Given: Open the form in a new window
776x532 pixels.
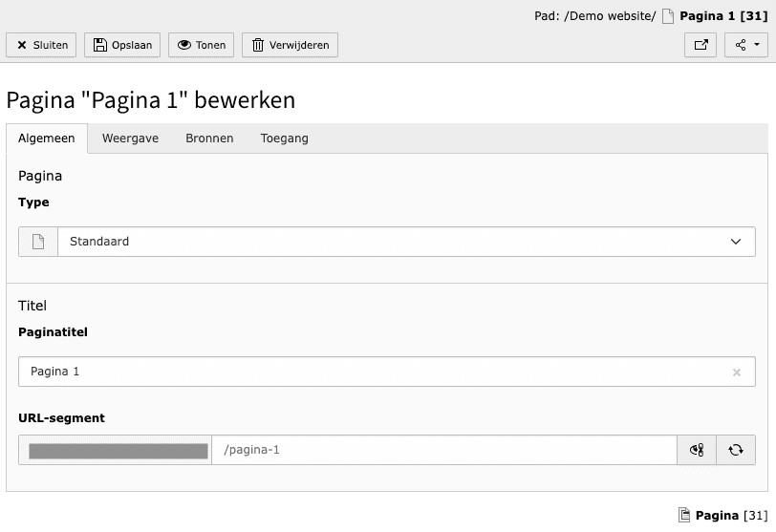Looking at the screenshot, I should pyautogui.click(x=701, y=45).
